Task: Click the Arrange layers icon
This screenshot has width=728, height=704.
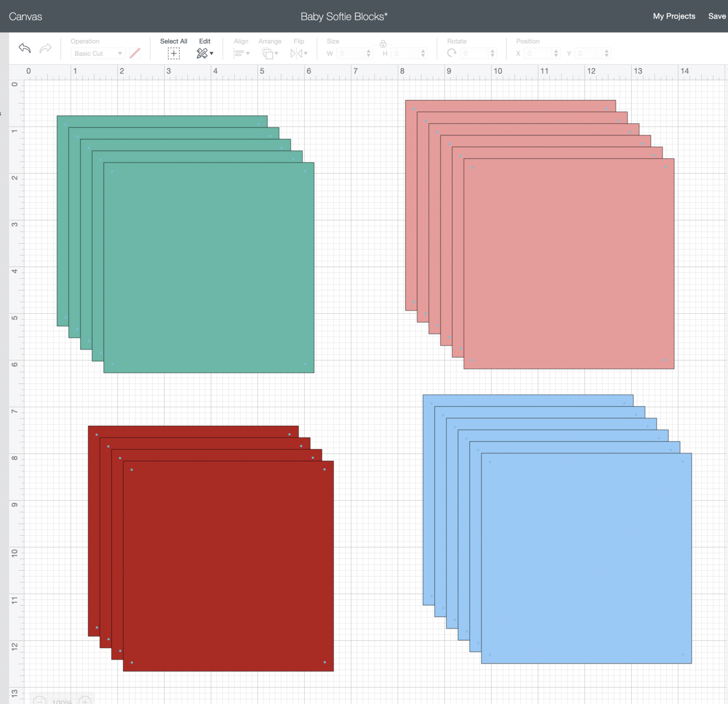Action: (269, 53)
